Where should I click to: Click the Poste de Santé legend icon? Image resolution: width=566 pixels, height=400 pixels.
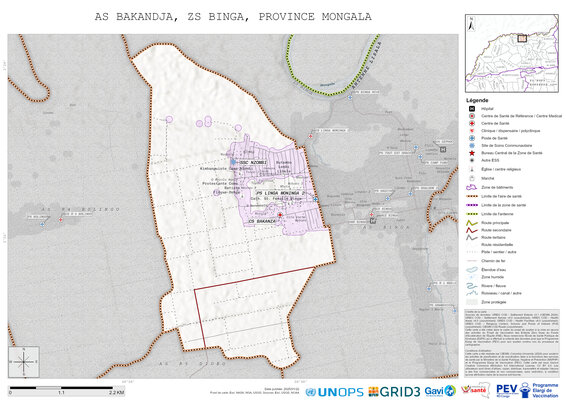[472, 138]
